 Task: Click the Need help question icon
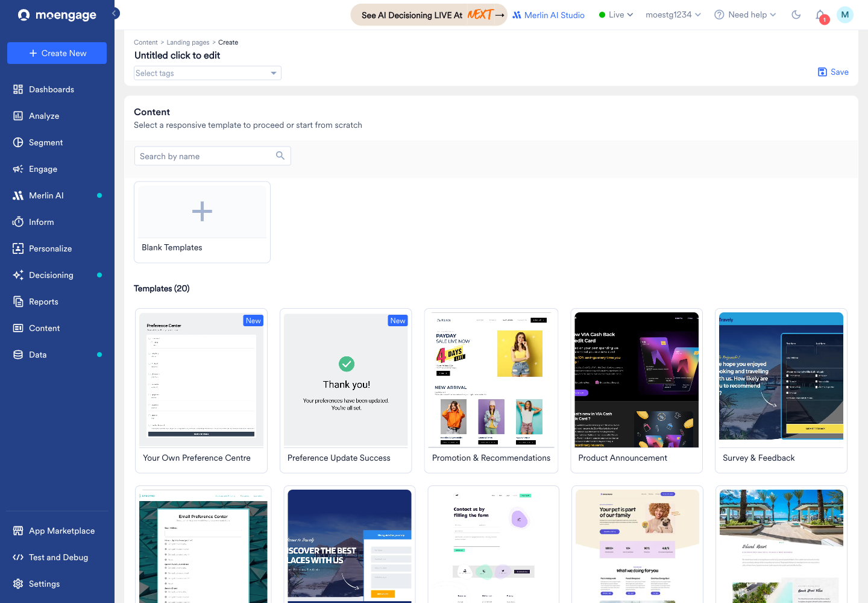[719, 14]
